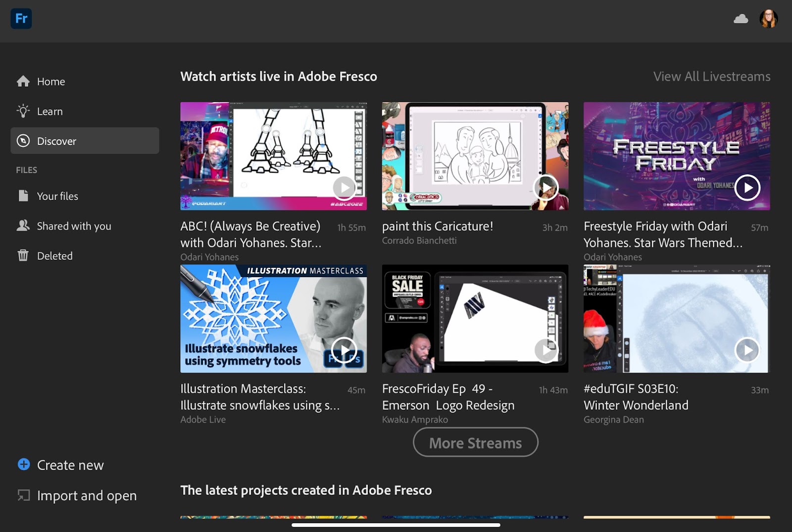
Task: Open View All Livestreams link
Action: point(712,76)
